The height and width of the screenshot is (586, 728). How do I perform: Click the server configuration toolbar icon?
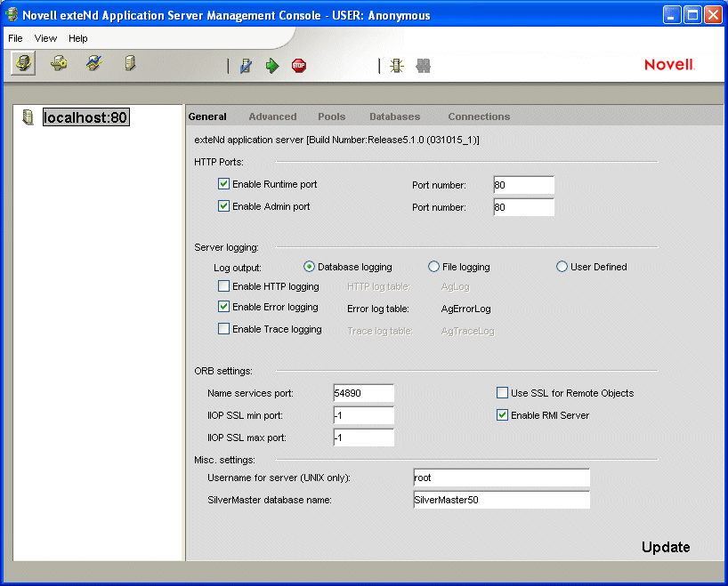point(23,64)
